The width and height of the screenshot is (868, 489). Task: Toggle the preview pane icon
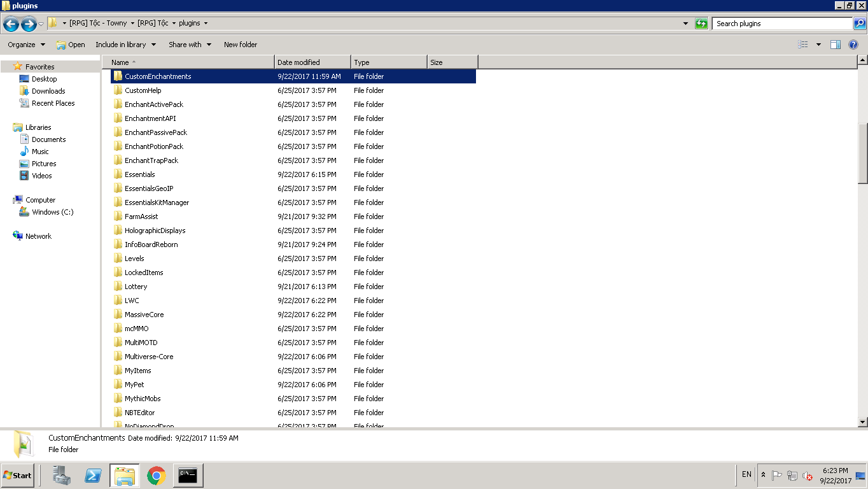point(836,45)
